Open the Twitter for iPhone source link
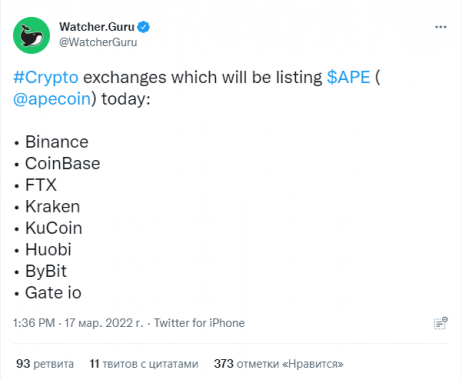Screen dimensions: 462x380 tap(199, 323)
